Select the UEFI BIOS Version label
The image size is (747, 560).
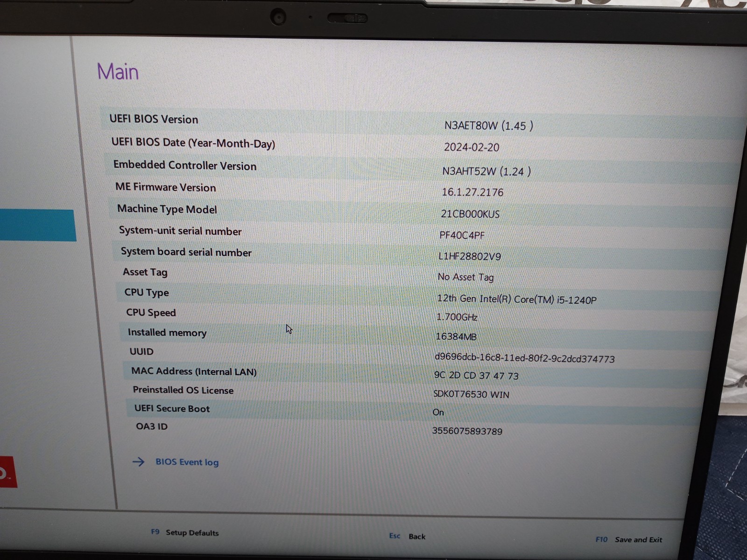click(x=154, y=119)
